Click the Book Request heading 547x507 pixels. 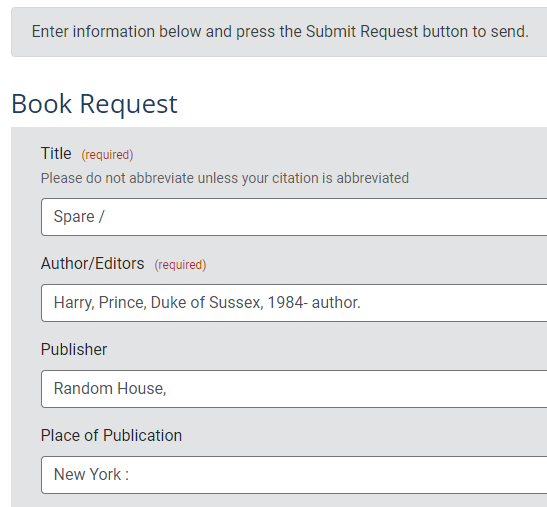pos(95,104)
